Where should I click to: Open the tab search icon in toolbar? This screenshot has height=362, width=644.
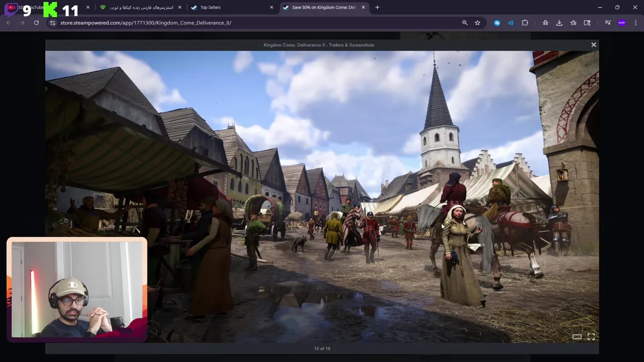587,23
